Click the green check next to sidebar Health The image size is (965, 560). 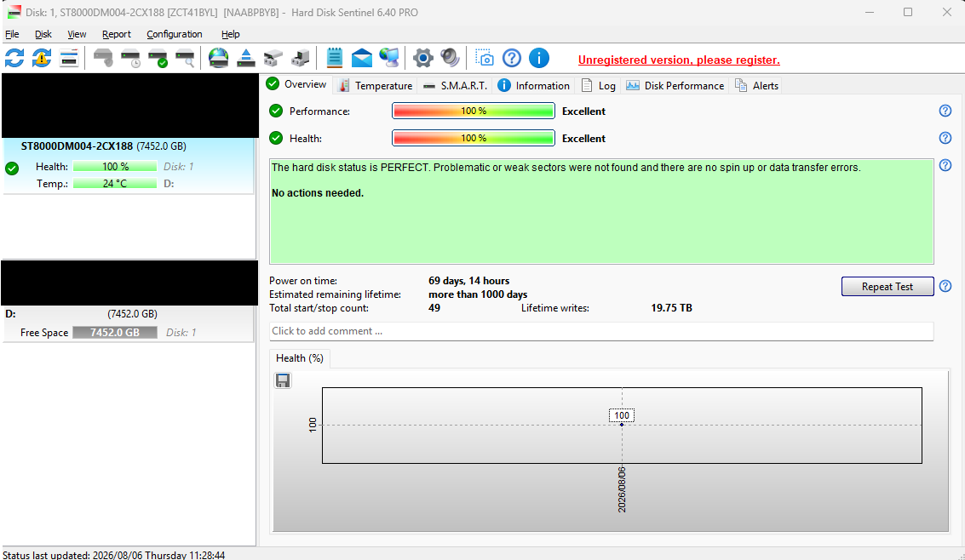pyautogui.click(x=12, y=169)
